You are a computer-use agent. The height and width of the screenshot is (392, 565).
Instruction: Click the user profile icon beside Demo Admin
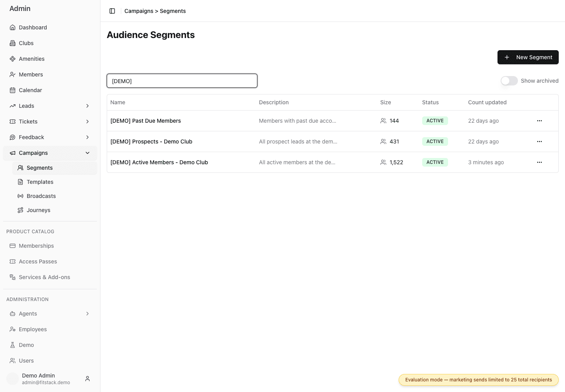[87, 379]
